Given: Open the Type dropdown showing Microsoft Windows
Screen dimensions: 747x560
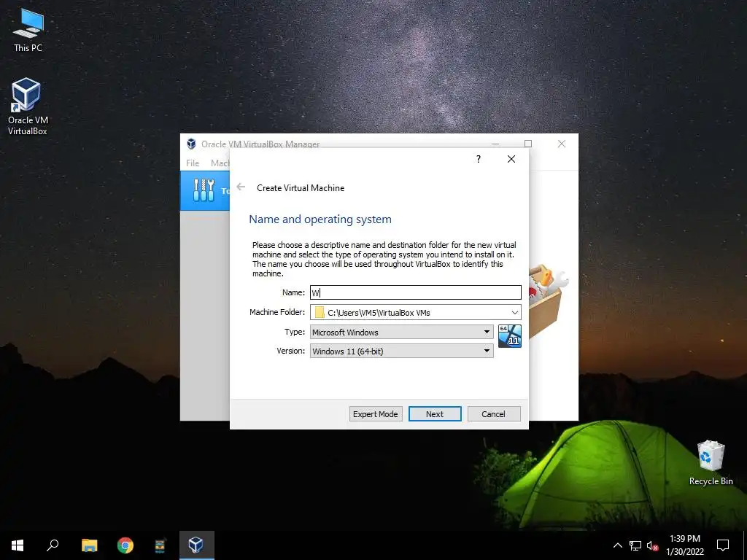Looking at the screenshot, I should coord(402,332).
